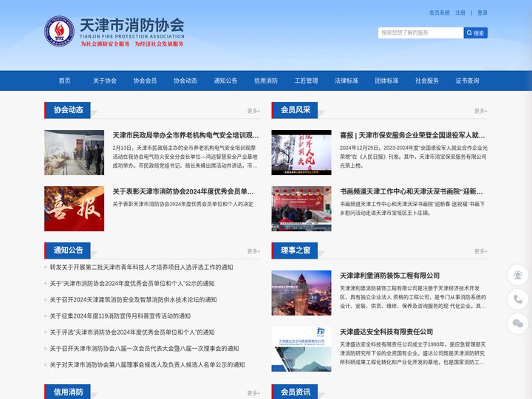Viewport: 532px width, 399px height.
Task: Open headline 关于表彰天津市消防协会2024年度优秀会员单...
Action: pyautogui.click(x=183, y=191)
